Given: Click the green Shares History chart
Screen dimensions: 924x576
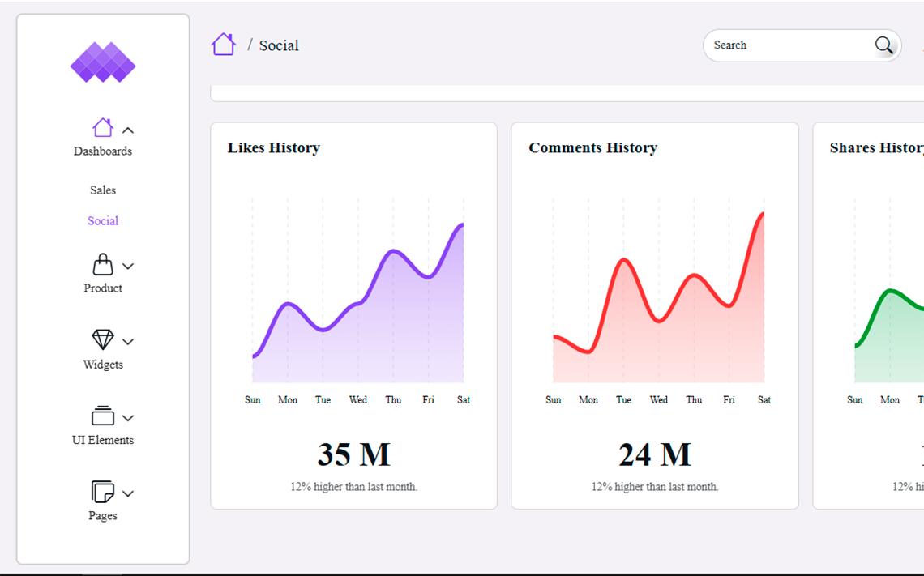Looking at the screenshot, I should 889,335.
